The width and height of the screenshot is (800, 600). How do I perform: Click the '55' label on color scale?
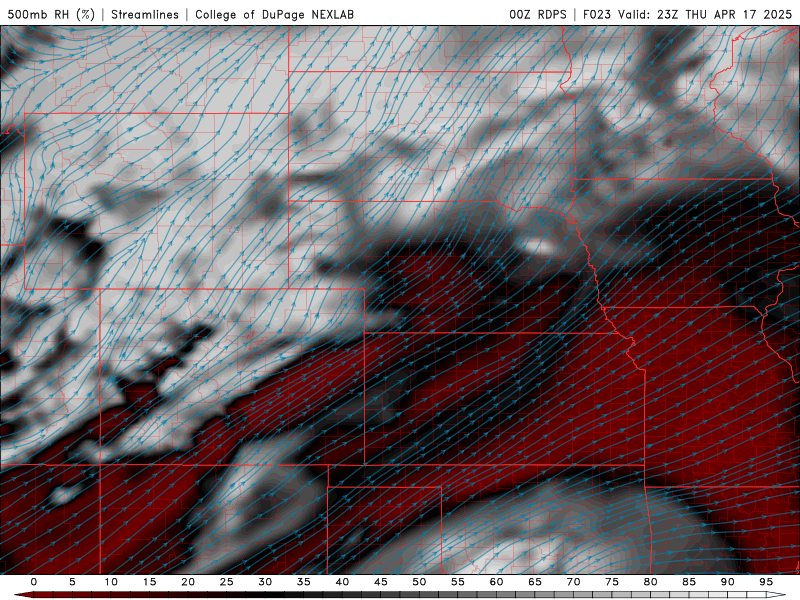click(458, 582)
